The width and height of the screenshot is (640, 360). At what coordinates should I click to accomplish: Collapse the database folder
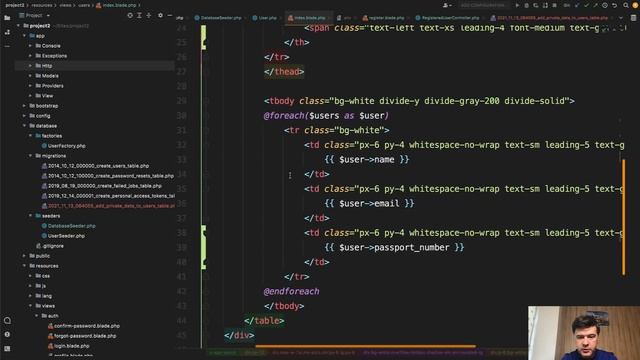pos(24,126)
